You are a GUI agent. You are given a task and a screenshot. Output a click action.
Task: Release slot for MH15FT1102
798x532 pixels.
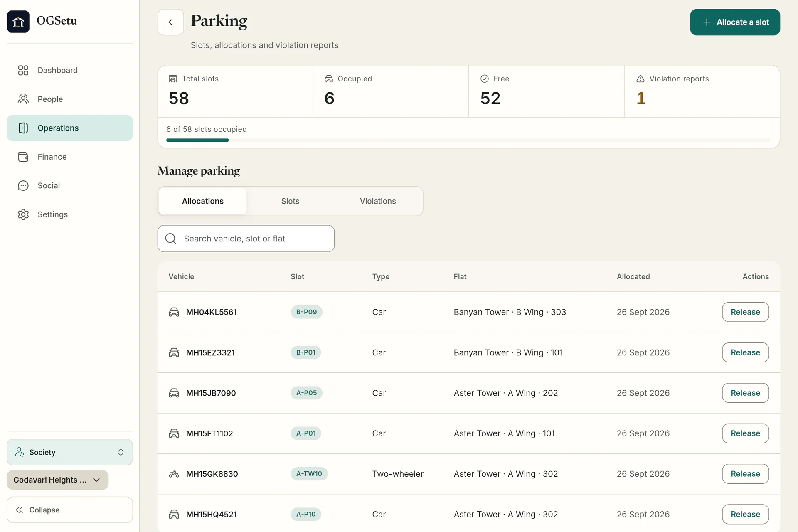[x=745, y=433]
